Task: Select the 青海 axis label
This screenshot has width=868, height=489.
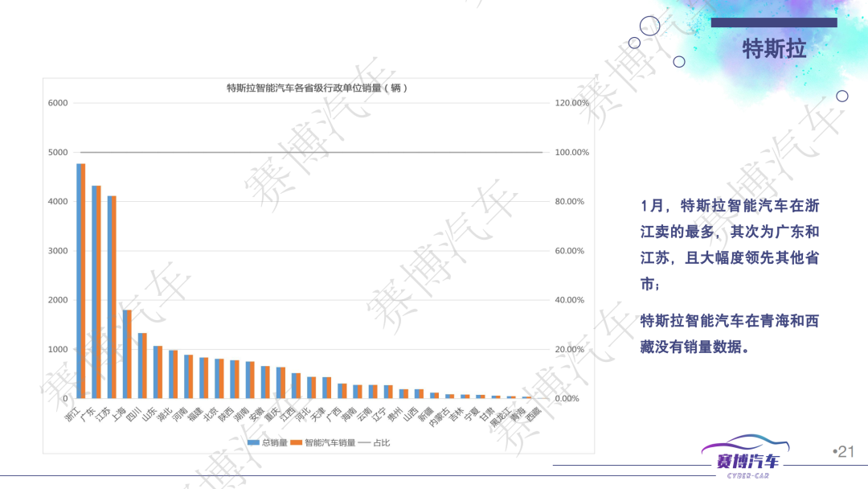Action: tap(518, 414)
